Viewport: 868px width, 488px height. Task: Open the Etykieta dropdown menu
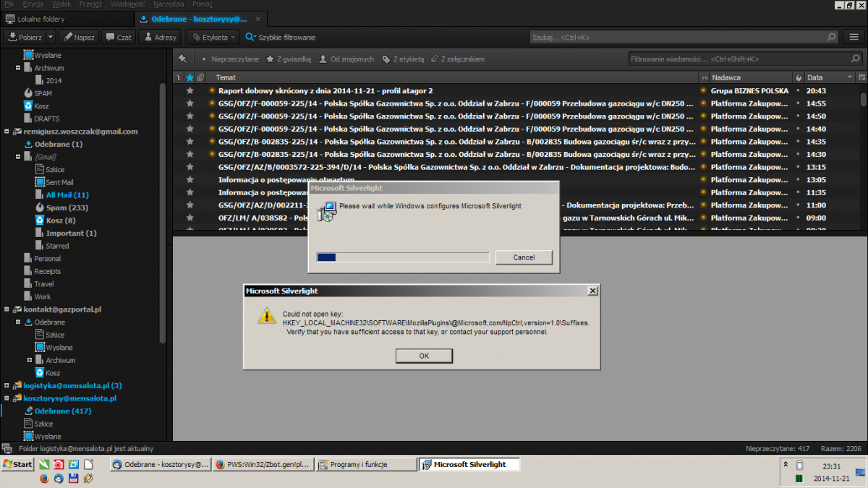tap(212, 37)
